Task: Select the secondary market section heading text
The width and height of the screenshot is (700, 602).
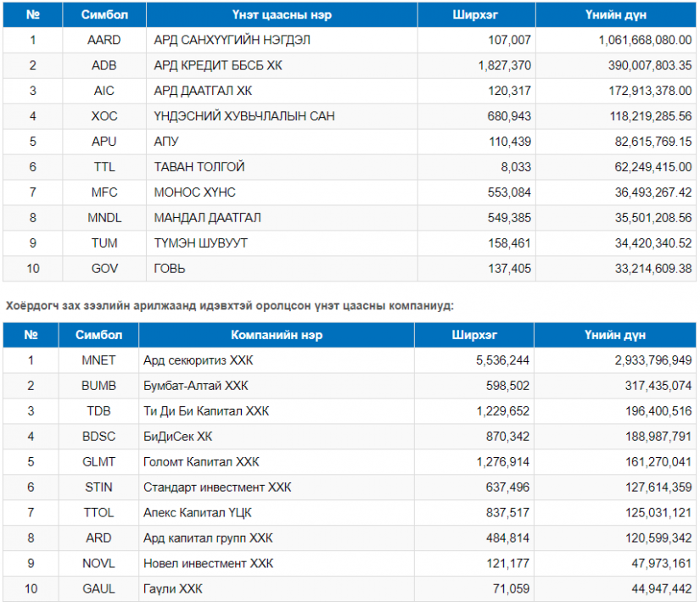Action: 229,306
